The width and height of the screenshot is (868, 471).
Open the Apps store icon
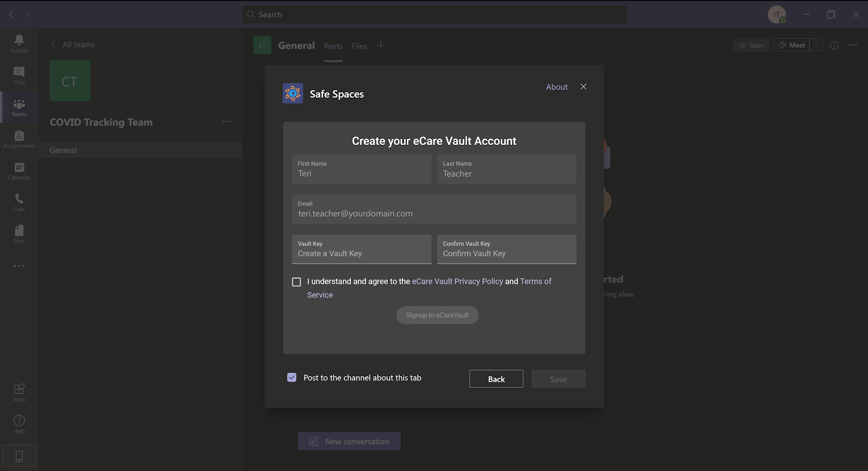(x=19, y=392)
